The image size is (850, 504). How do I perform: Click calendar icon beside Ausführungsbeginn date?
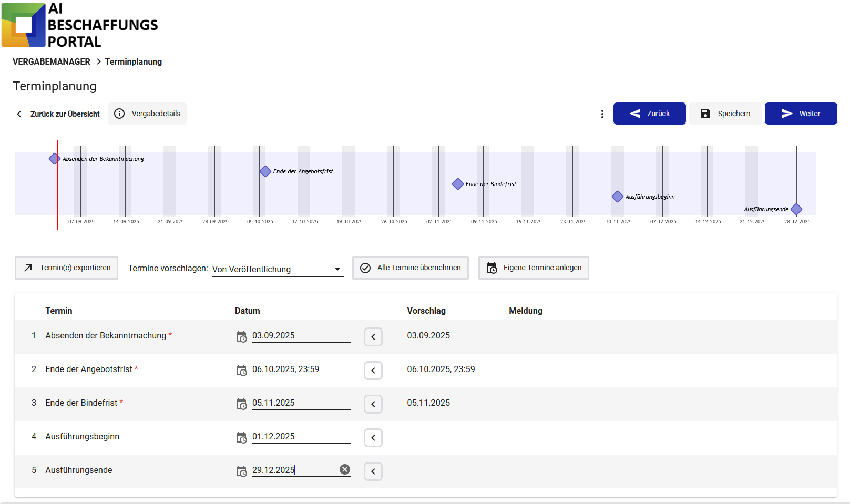[x=241, y=438]
